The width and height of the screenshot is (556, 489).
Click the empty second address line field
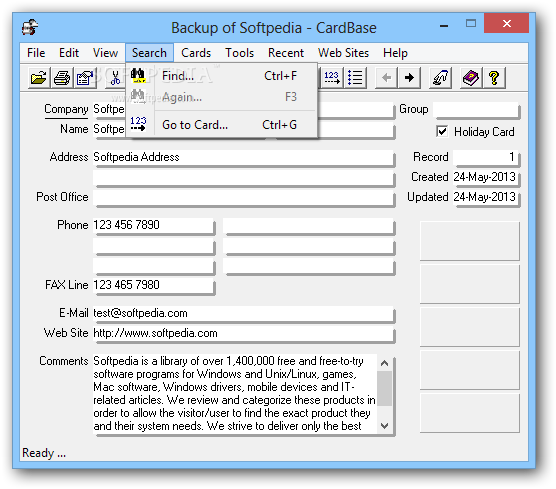[244, 177]
